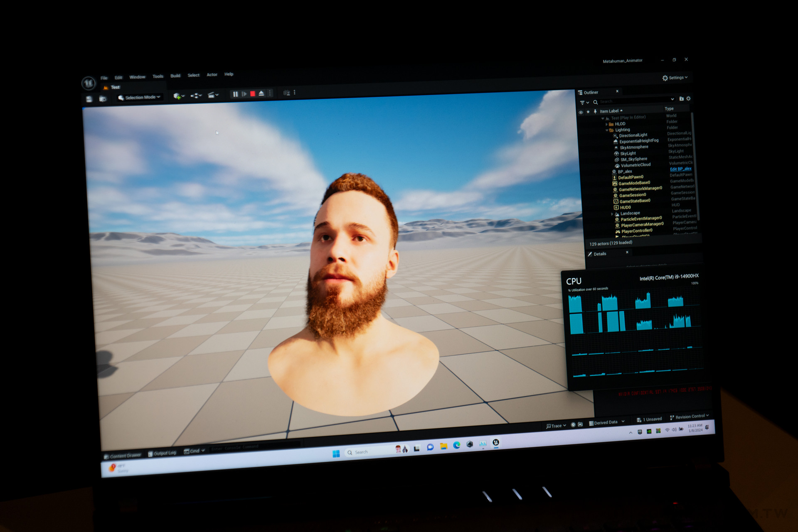The height and width of the screenshot is (532, 798).
Task: Open the Tools menu
Action: (x=158, y=76)
